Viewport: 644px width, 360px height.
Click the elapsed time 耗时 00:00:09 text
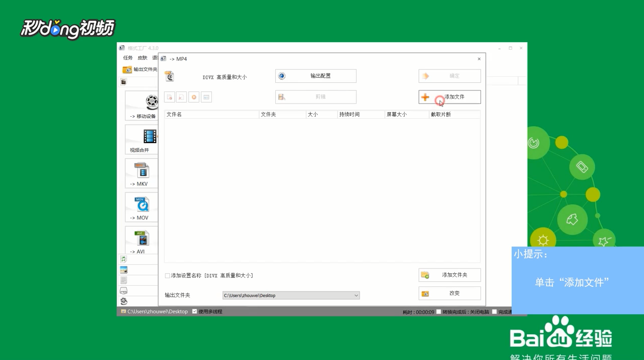[x=418, y=312]
